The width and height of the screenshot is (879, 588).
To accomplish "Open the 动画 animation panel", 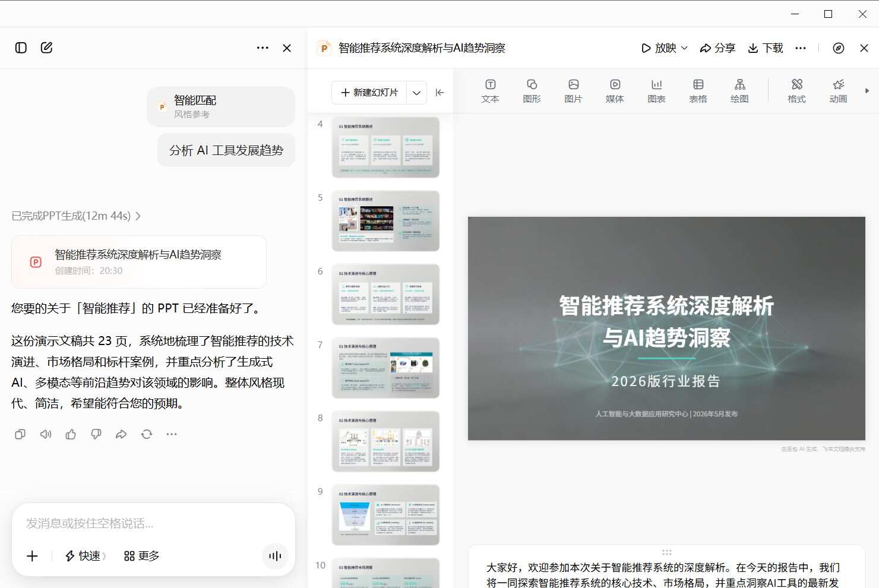I will tap(838, 91).
